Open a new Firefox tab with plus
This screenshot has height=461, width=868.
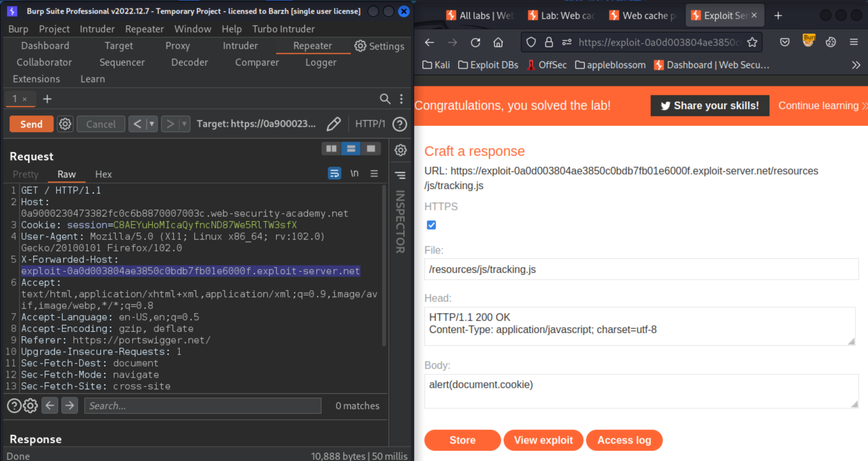tap(778, 16)
